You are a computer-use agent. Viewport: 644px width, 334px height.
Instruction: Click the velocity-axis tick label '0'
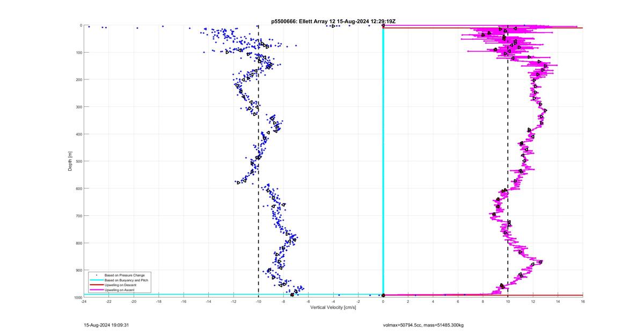click(x=383, y=301)
